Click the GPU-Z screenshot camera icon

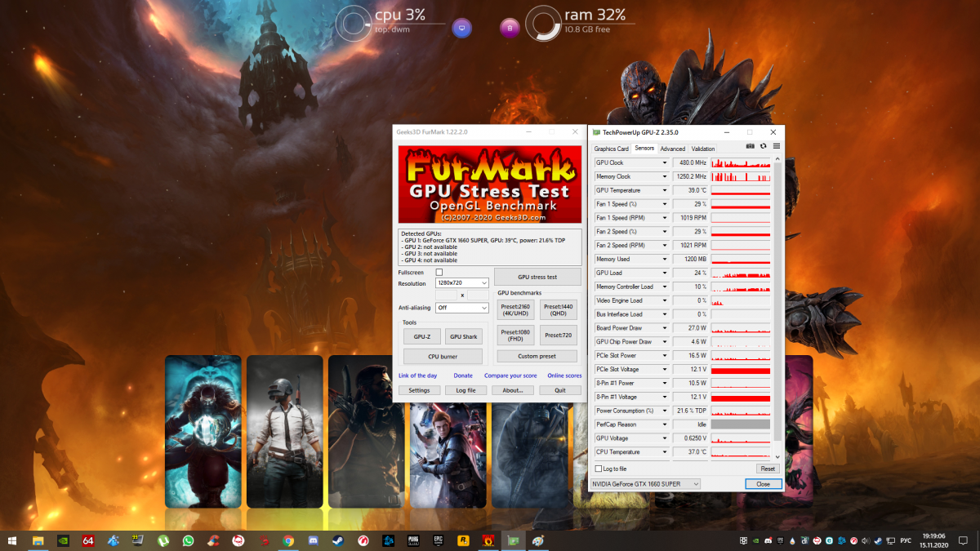pos(751,146)
